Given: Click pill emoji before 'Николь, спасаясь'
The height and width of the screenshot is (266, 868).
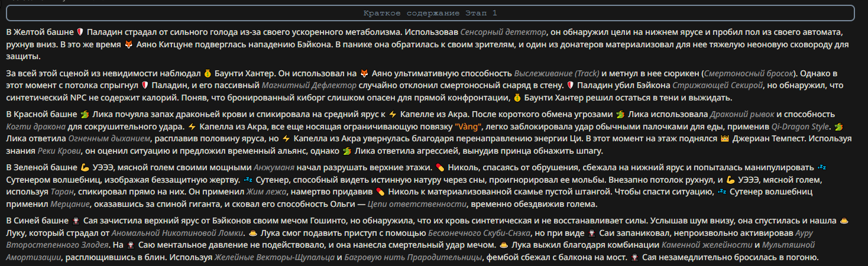Looking at the screenshot, I should pyautogui.click(x=439, y=168).
